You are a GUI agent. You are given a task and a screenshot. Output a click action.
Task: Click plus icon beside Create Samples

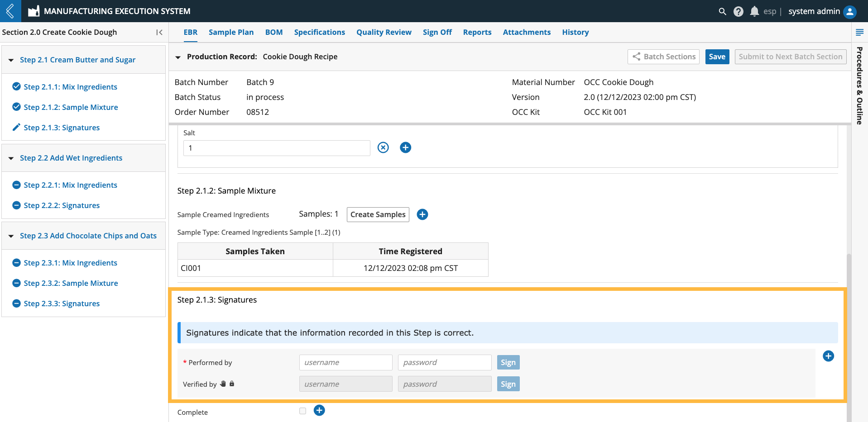[422, 214]
